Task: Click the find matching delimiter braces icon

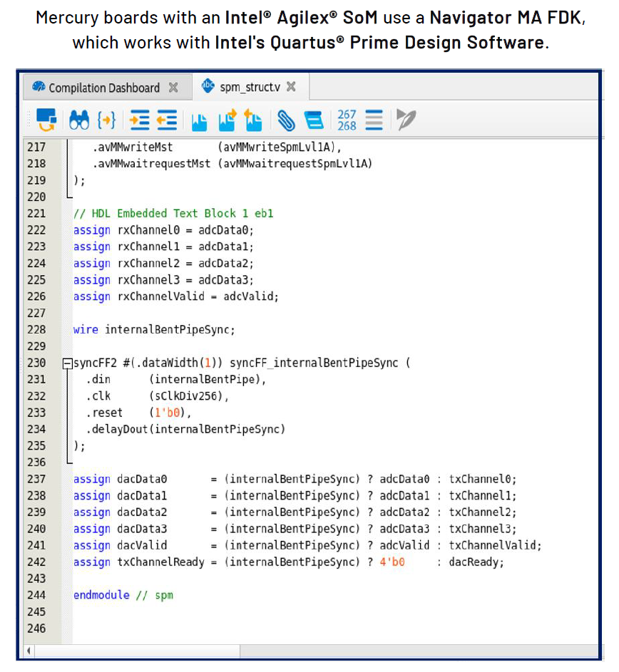Action: [x=106, y=120]
